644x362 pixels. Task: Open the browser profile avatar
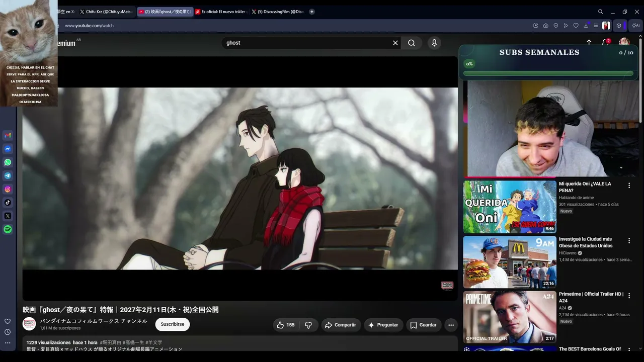pos(606,26)
